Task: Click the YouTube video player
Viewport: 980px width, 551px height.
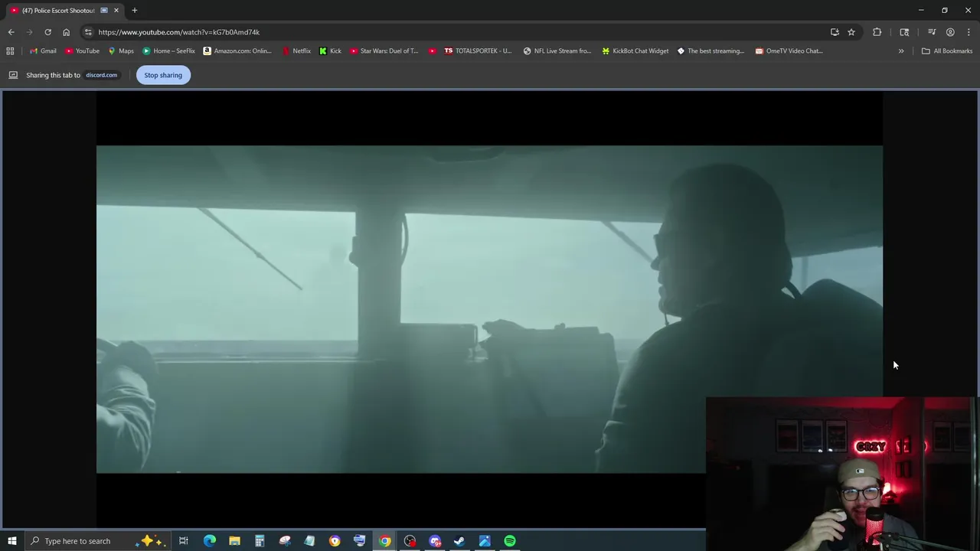Action: click(x=489, y=309)
